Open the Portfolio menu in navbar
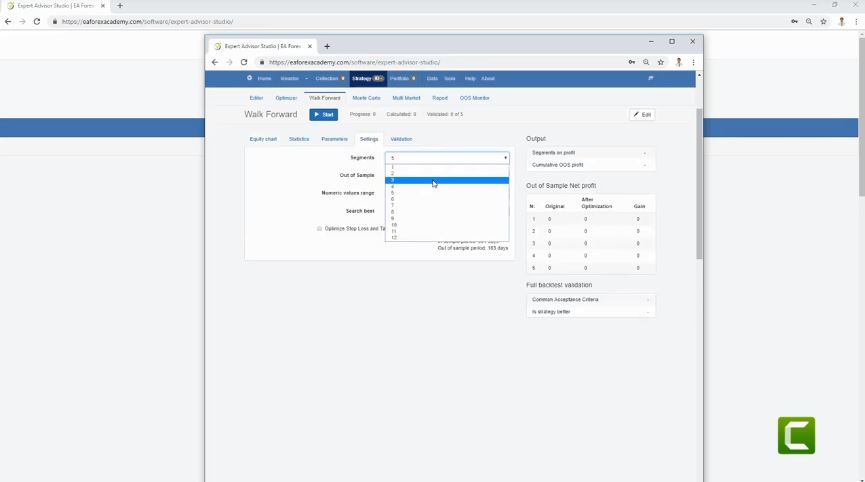This screenshot has height=482, width=865. click(x=401, y=78)
